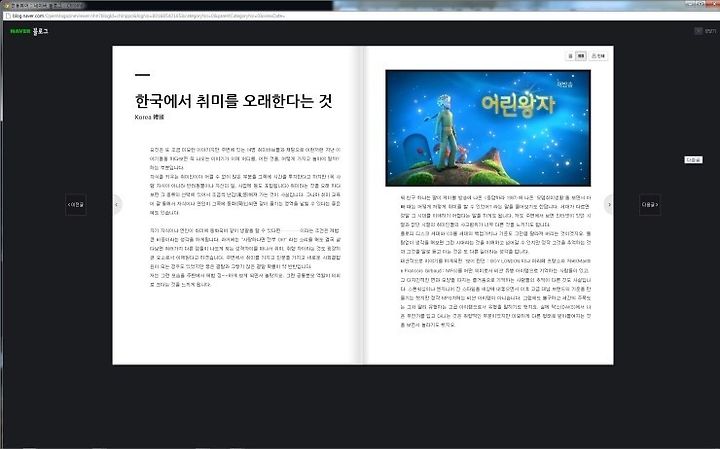Click the page icon in the address bar
Viewport: 720px width, 449px height.
tap(8, 16)
